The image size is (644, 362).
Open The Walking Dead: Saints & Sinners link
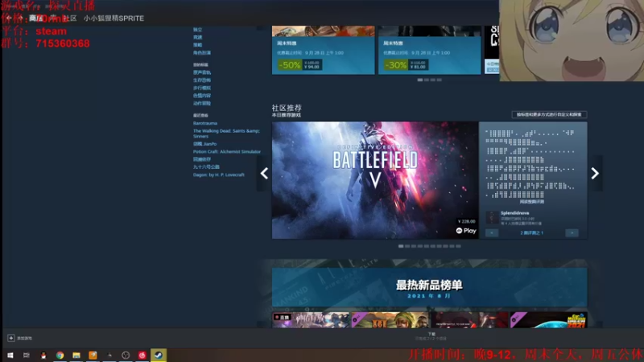point(226,134)
